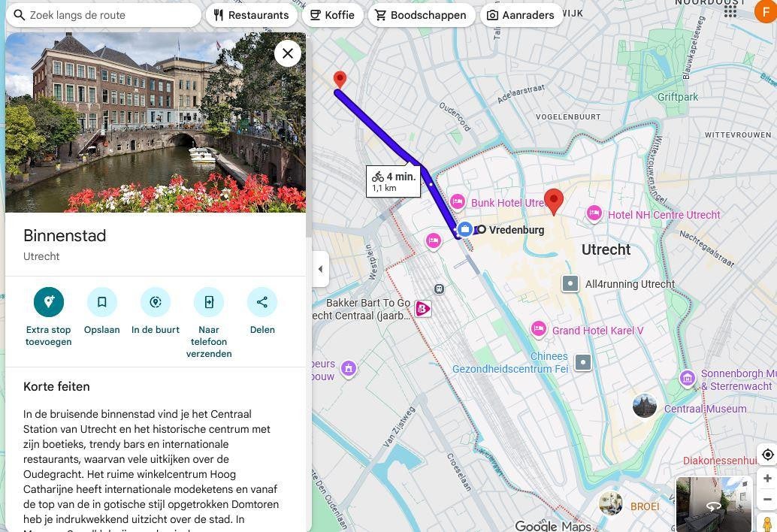Open Street View with the Pegman icon
This screenshot has height=532, width=777.
click(767, 524)
